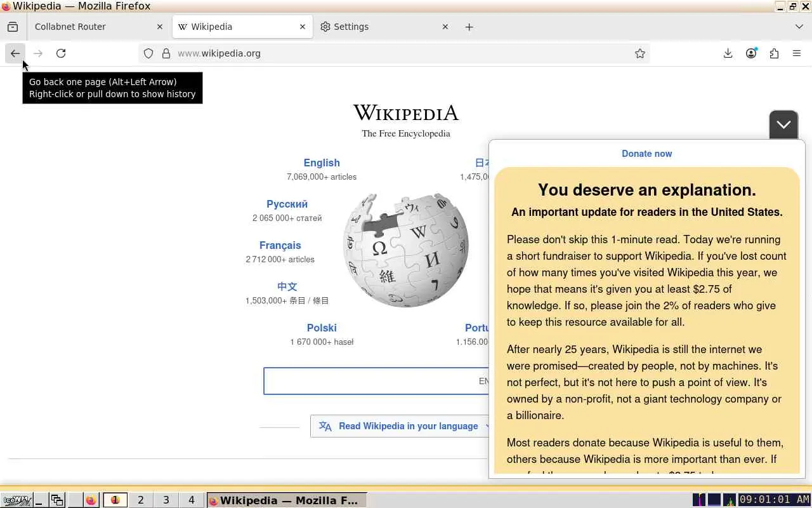Collapse the donation banner with chevron button

point(783,124)
